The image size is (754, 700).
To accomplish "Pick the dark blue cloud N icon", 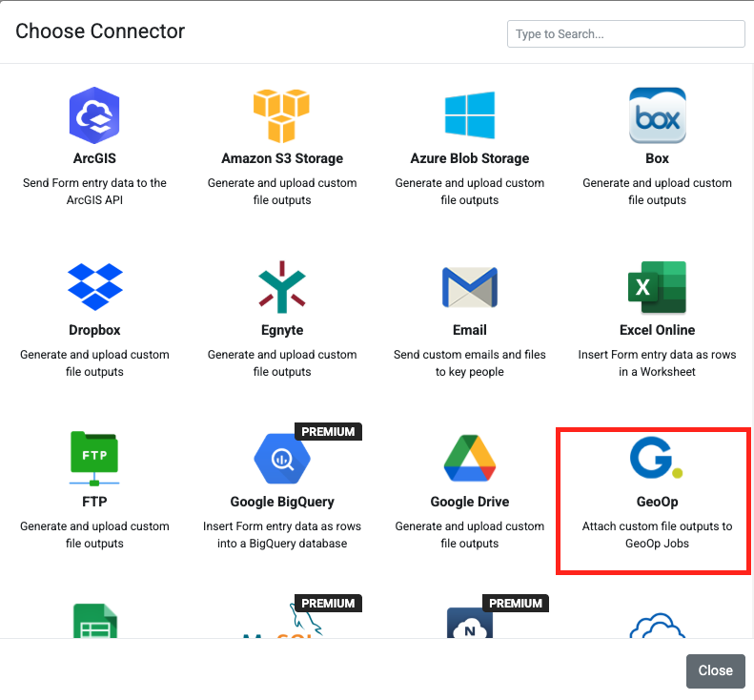I will [470, 623].
